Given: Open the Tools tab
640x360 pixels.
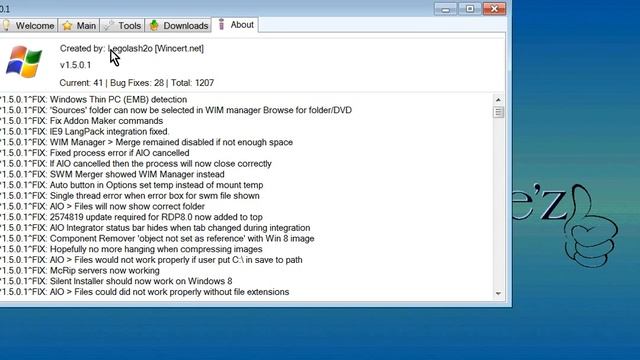Looking at the screenshot, I should tap(122, 25).
